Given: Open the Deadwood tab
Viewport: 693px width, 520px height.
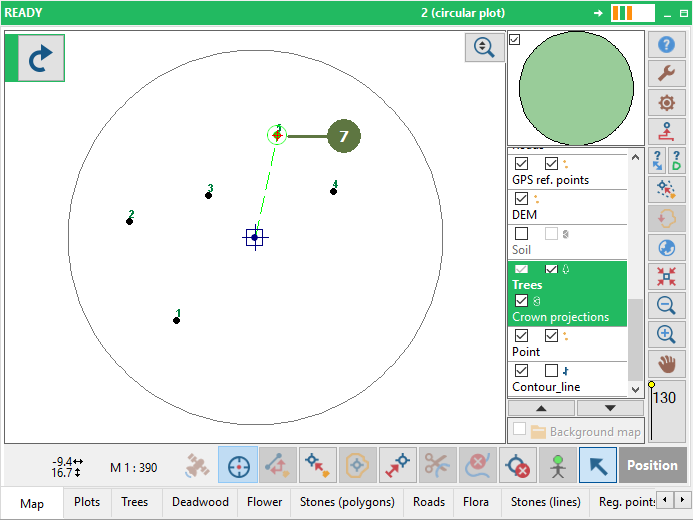Looking at the screenshot, I should (200, 502).
